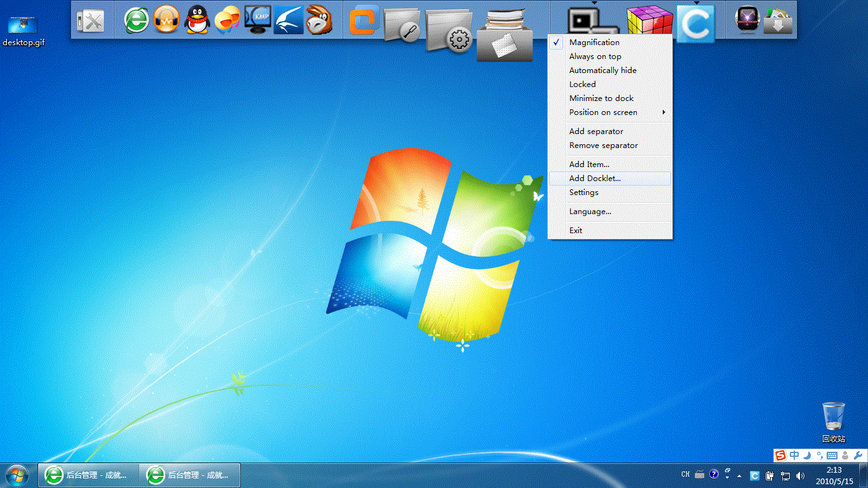Launch the orange rounded-square virtual machine icon
Viewport: 868px width, 488px height.
pyautogui.click(x=365, y=22)
